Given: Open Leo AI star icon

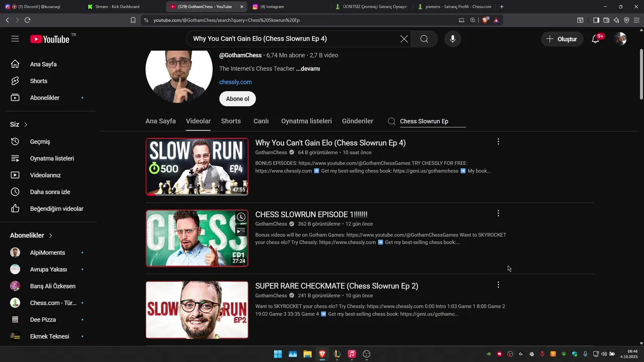Looking at the screenshot, I should tap(616, 20).
